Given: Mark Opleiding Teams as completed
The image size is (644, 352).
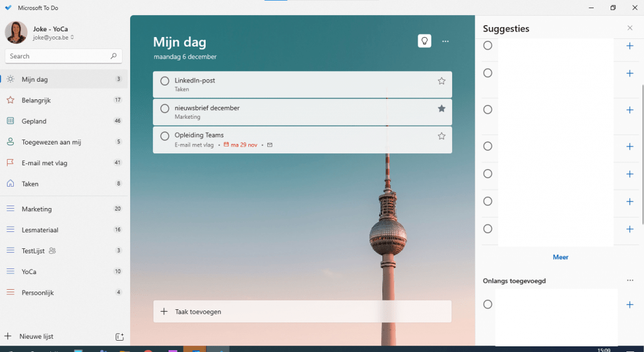Looking at the screenshot, I should point(165,136).
